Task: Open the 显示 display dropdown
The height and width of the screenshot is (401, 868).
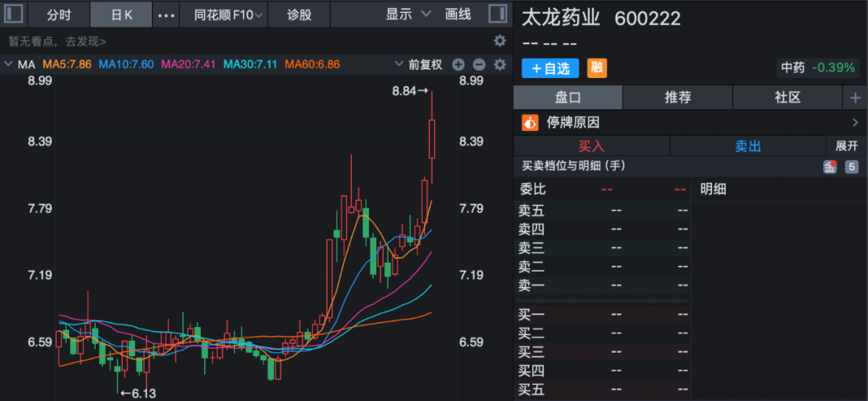Action: [407, 14]
